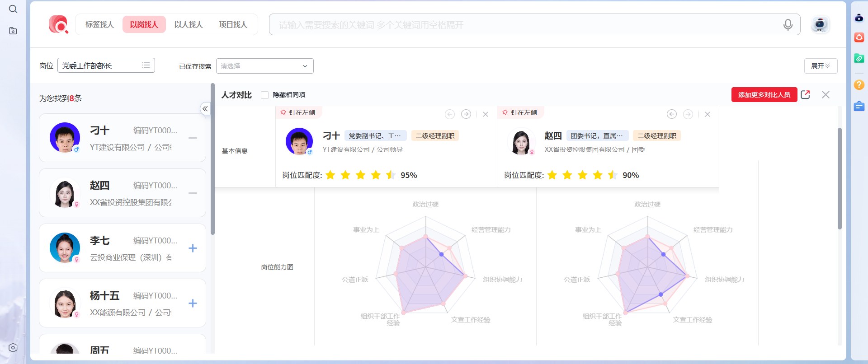Click 经营管理能力 label on 赵四's radar chart
868x364 pixels.
[x=713, y=229]
